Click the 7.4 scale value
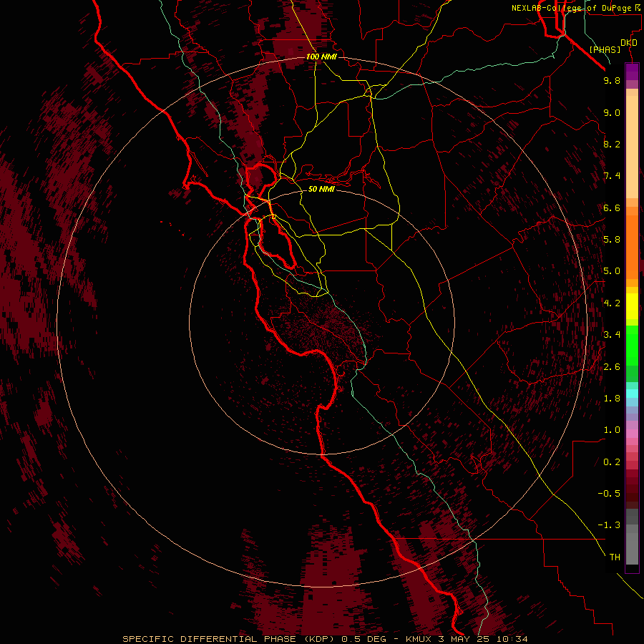 point(612,176)
